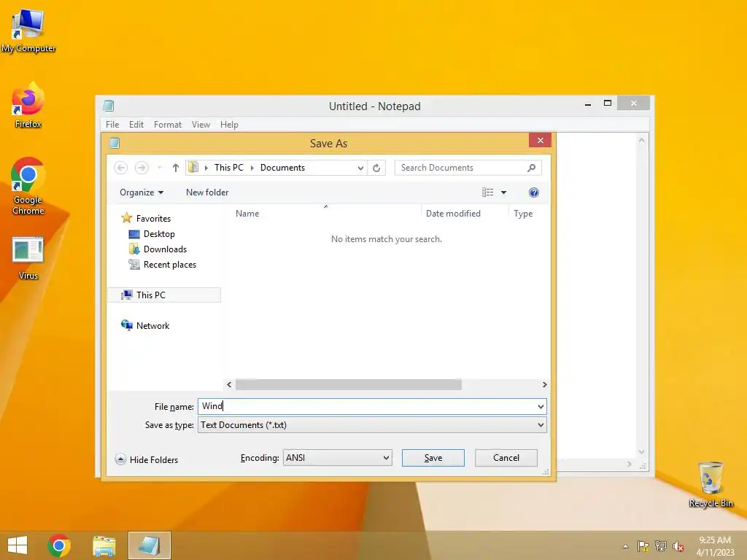This screenshot has width=747, height=560.
Task: Select the Virus desktop icon
Action: (28, 257)
